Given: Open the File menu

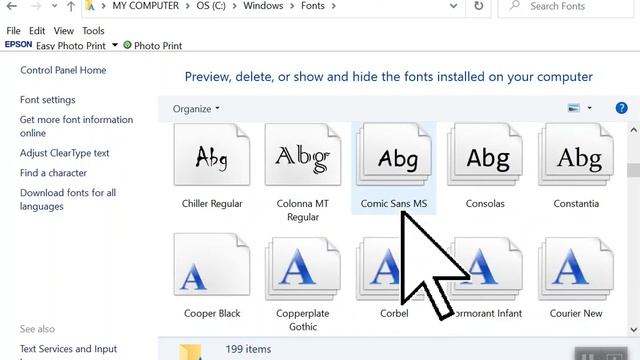Looking at the screenshot, I should 13,31.
